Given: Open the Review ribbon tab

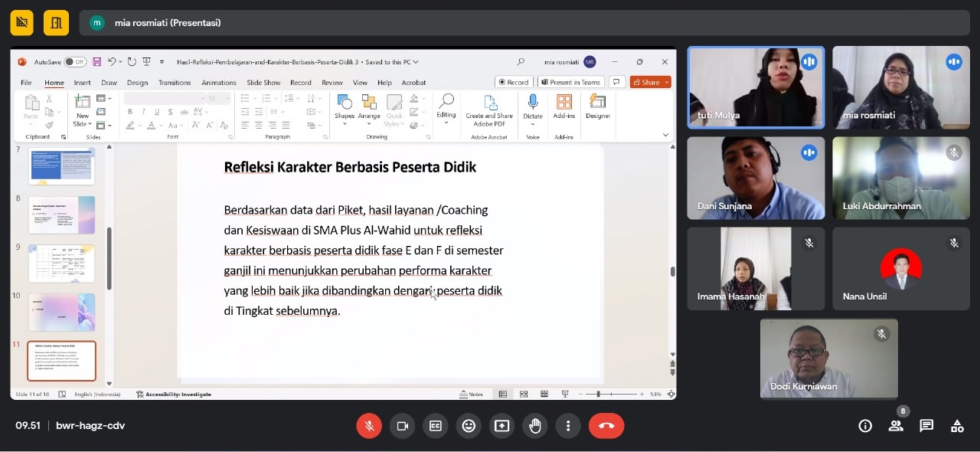Looking at the screenshot, I should [x=332, y=83].
